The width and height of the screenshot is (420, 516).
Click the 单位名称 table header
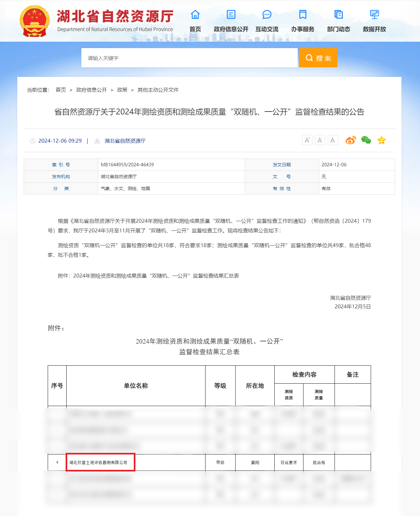[136, 386]
